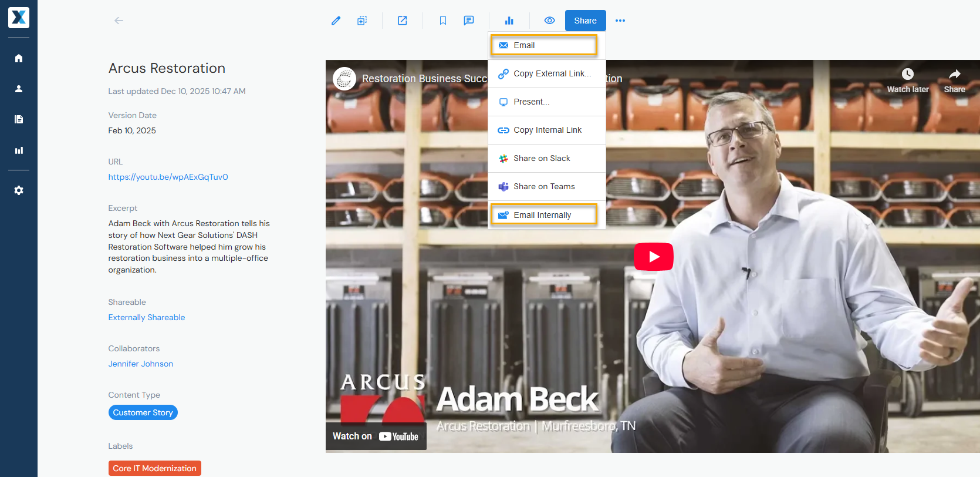The width and height of the screenshot is (980, 477).
Task: Click the envelope icon beside Email
Action: 503,45
